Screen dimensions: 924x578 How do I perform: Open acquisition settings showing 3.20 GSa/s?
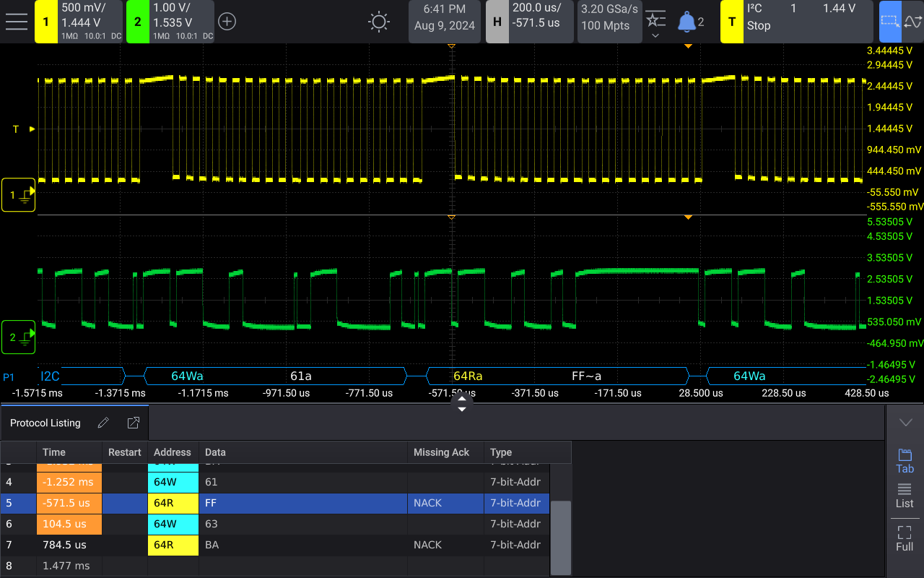click(x=609, y=22)
